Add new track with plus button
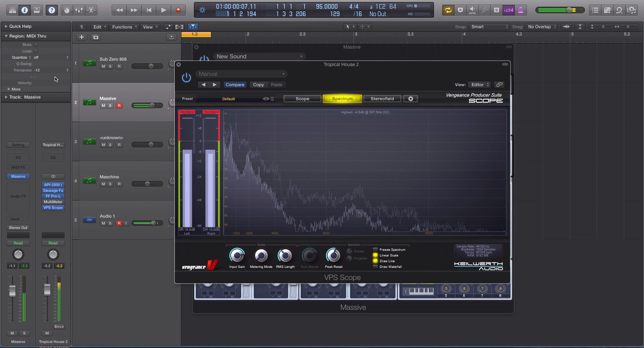Screen dimensions: 644x348 (82, 37)
